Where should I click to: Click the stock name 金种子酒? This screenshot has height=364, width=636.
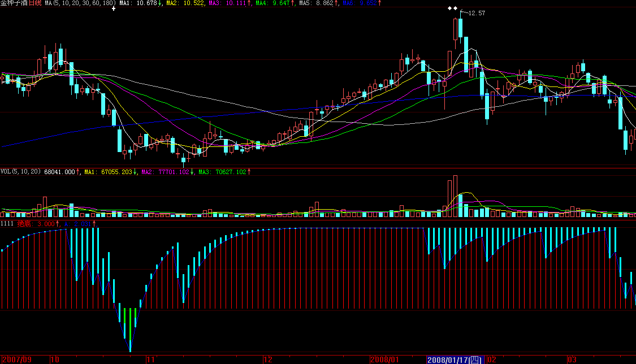pos(14,3)
